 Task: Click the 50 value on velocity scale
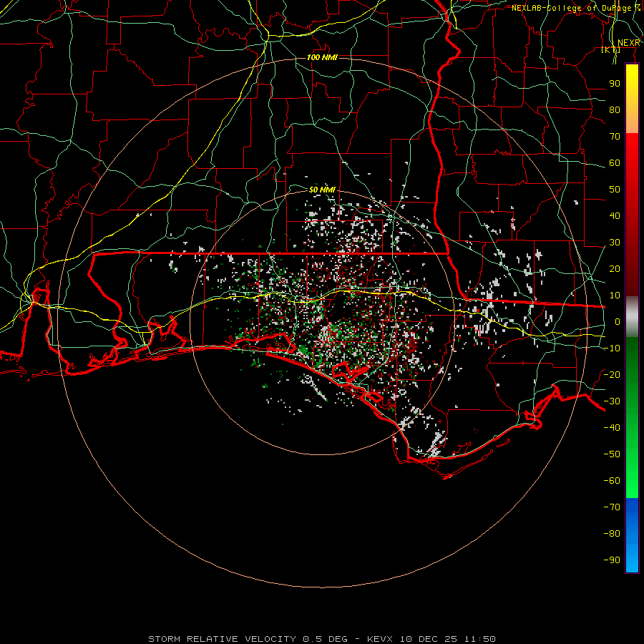click(615, 190)
